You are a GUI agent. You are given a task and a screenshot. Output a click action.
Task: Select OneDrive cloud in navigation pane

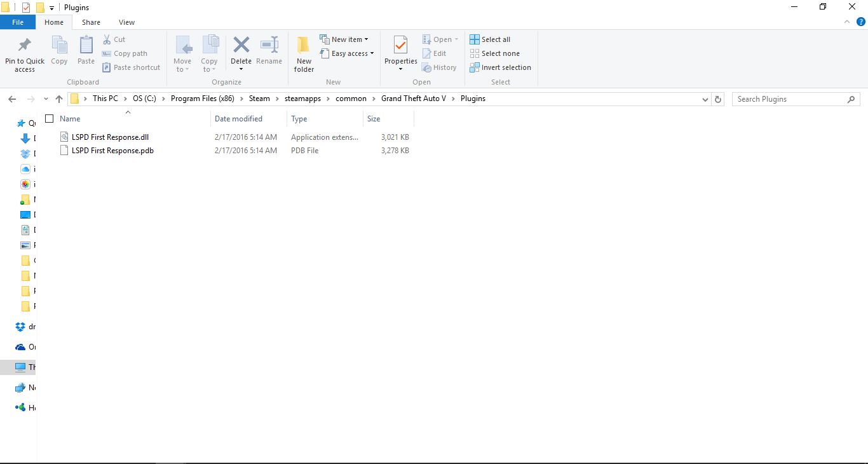point(20,347)
